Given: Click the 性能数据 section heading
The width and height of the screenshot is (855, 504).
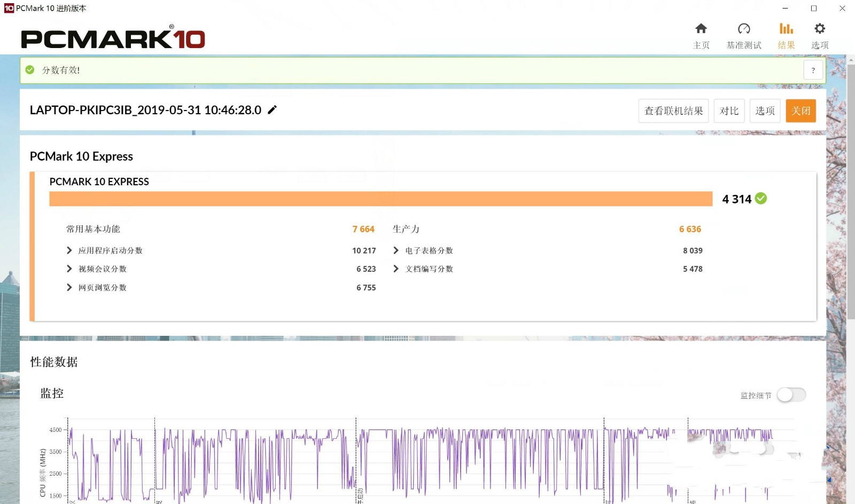Looking at the screenshot, I should tap(54, 362).
